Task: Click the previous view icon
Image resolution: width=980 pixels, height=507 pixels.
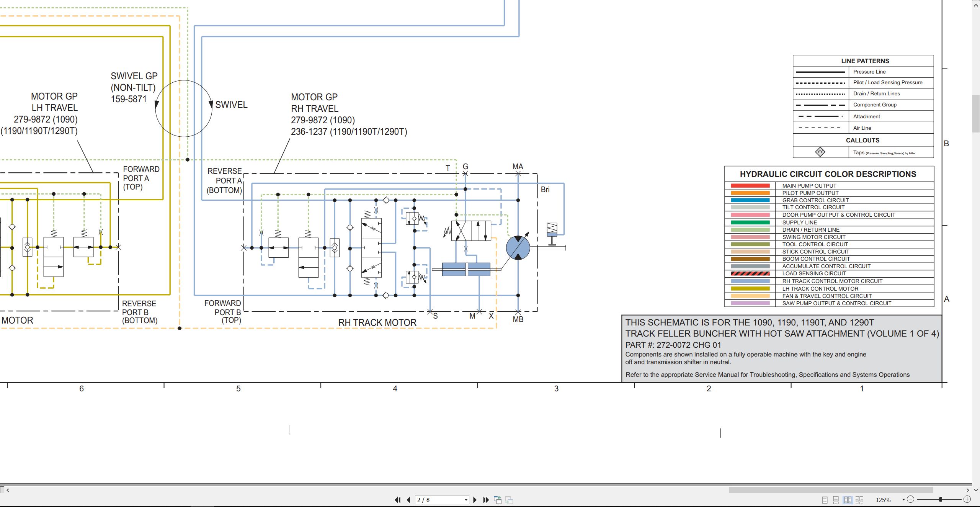Action: (498, 500)
